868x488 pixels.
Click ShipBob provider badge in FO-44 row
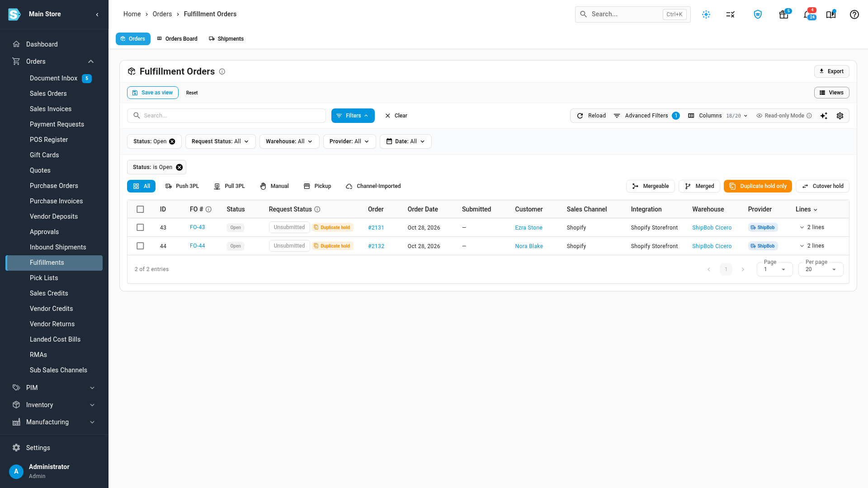coord(763,246)
